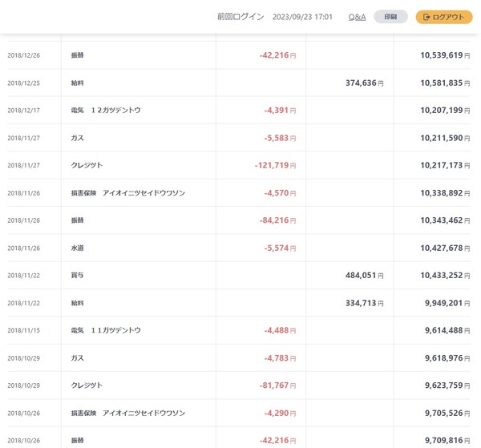Select the 賞与 bonus deposit row

coord(78,275)
